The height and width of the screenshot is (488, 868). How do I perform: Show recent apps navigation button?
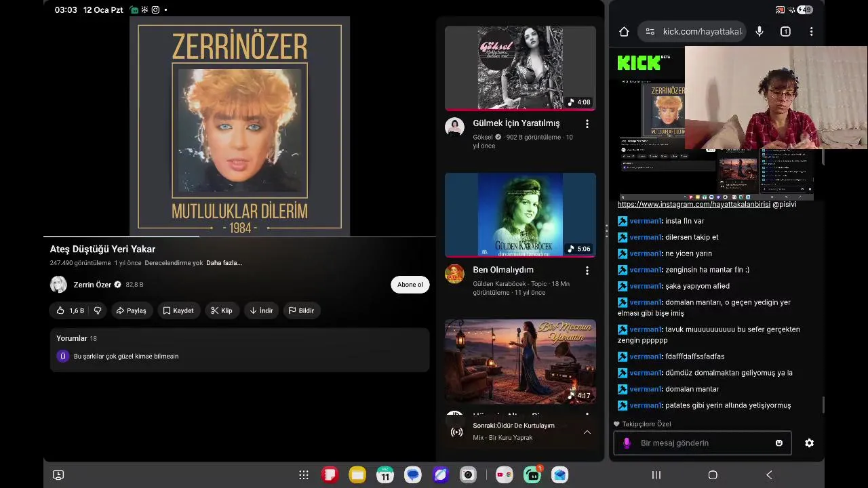[656, 475]
